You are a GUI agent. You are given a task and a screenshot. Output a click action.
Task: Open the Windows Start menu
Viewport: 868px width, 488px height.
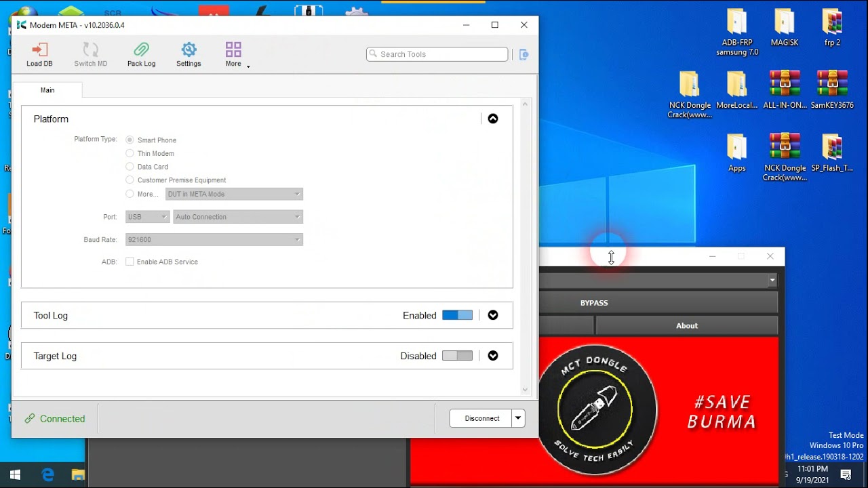pyautogui.click(x=15, y=474)
